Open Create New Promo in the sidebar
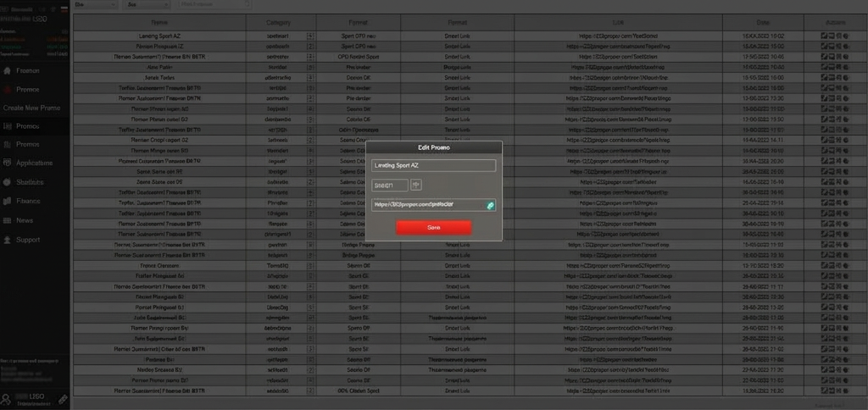The image size is (868, 410). pos(32,108)
